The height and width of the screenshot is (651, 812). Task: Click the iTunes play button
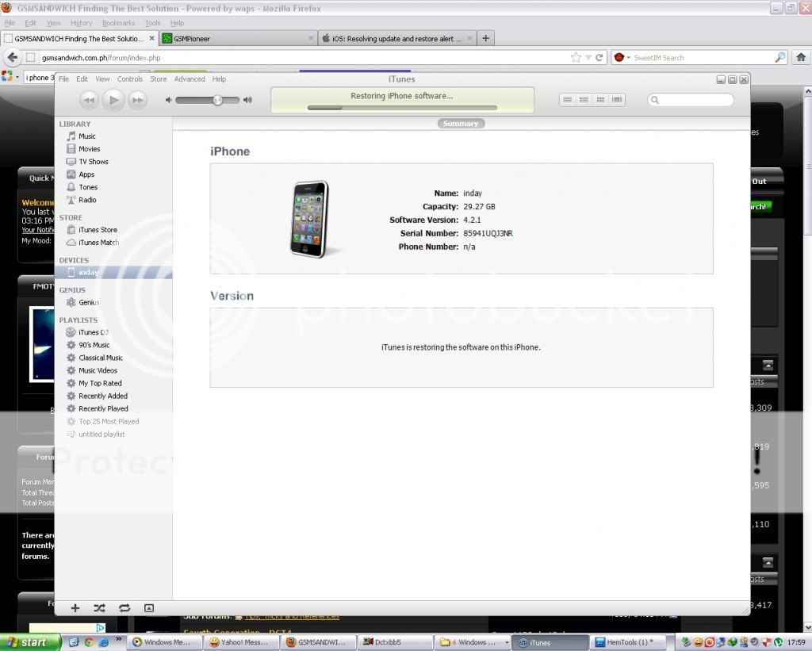[113, 100]
